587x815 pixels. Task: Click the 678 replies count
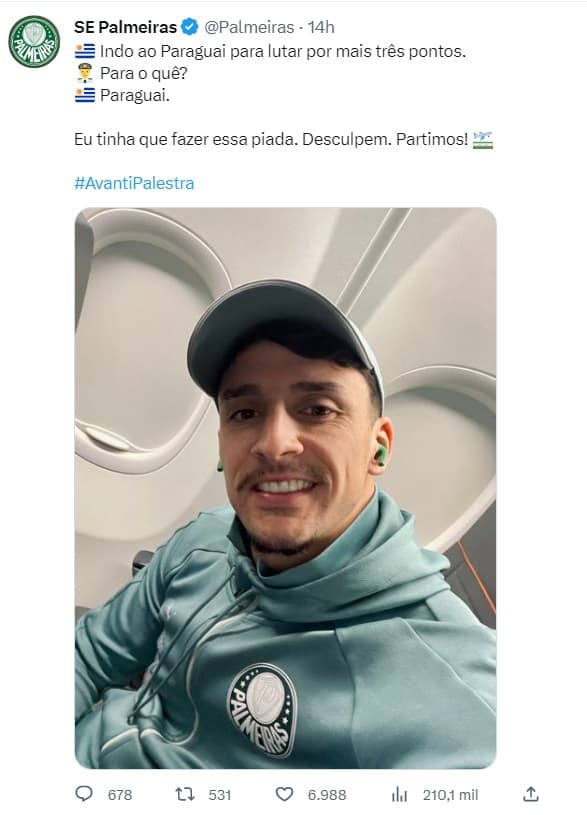point(120,795)
